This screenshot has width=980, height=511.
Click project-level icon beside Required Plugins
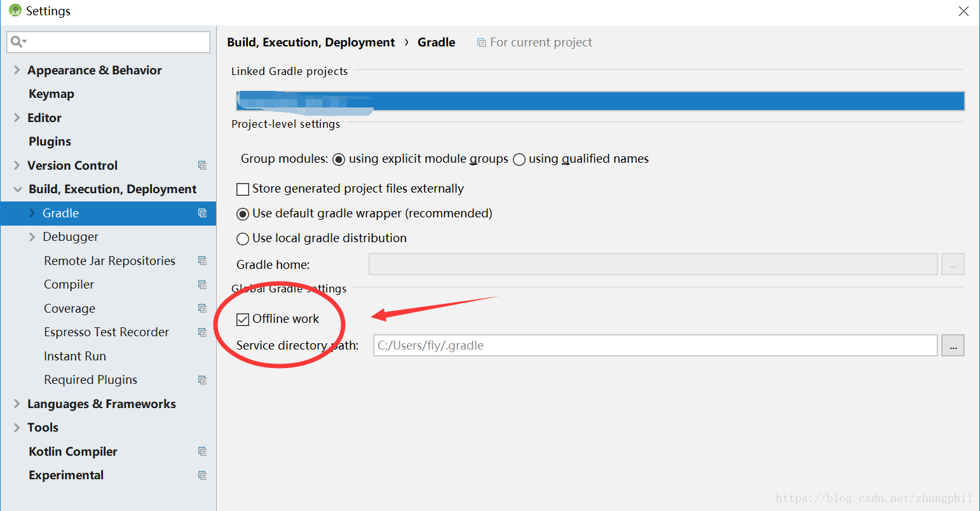click(x=202, y=379)
